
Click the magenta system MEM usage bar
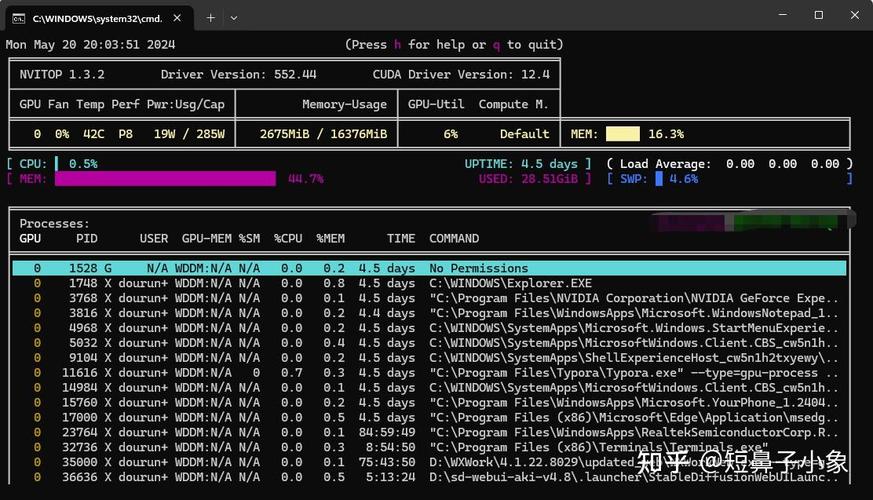point(165,179)
